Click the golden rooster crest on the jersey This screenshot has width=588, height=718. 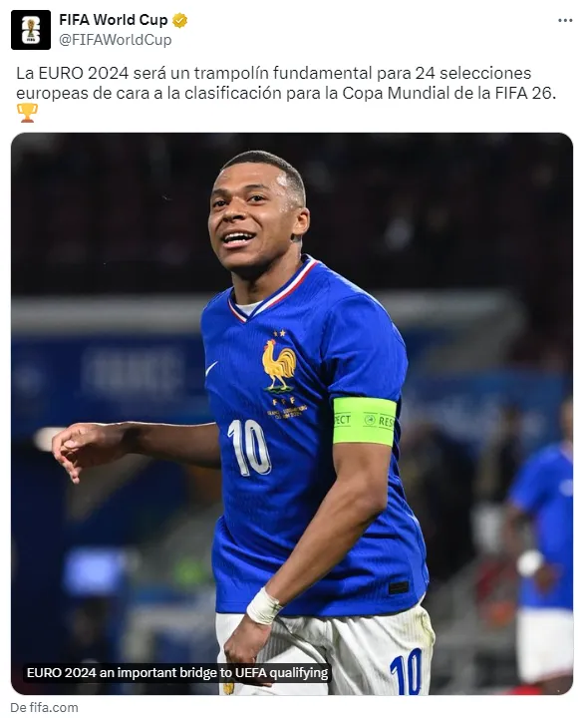coord(279,365)
